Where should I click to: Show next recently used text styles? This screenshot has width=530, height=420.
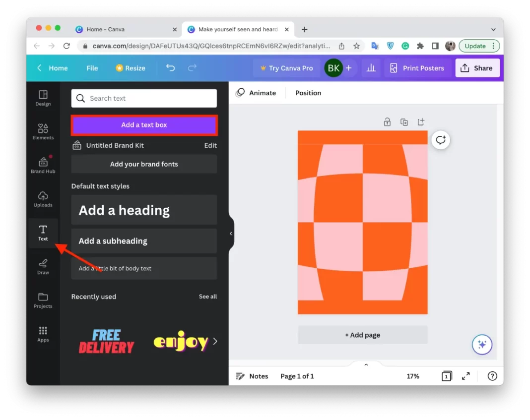coord(215,341)
